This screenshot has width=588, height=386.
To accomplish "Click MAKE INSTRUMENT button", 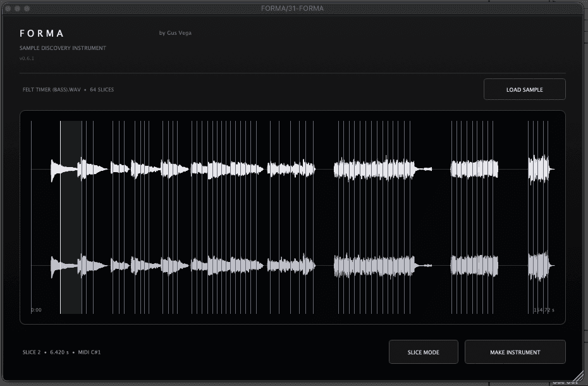I will coord(515,352).
